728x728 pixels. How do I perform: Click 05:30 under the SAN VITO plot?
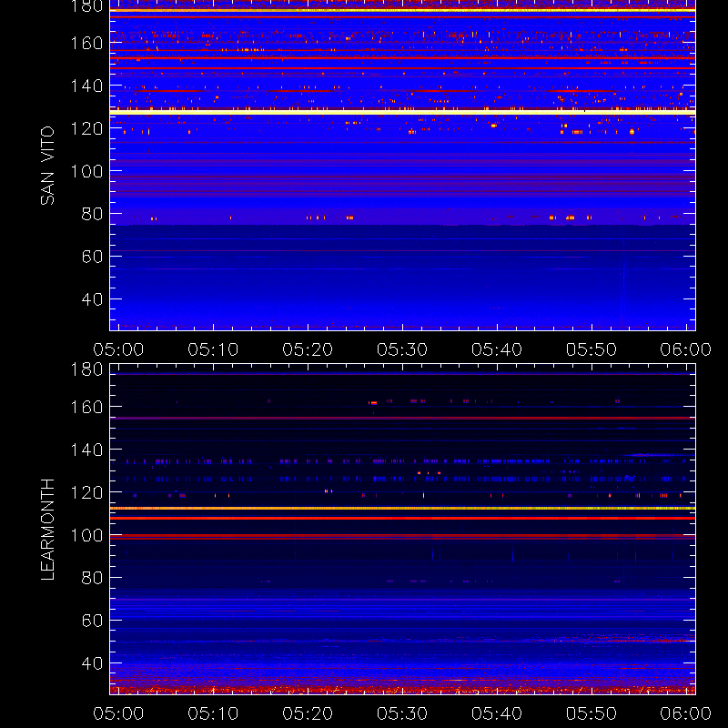(x=402, y=349)
